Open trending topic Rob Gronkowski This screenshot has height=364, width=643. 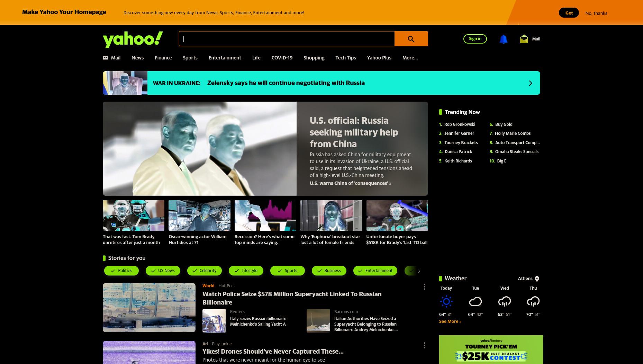point(460,124)
